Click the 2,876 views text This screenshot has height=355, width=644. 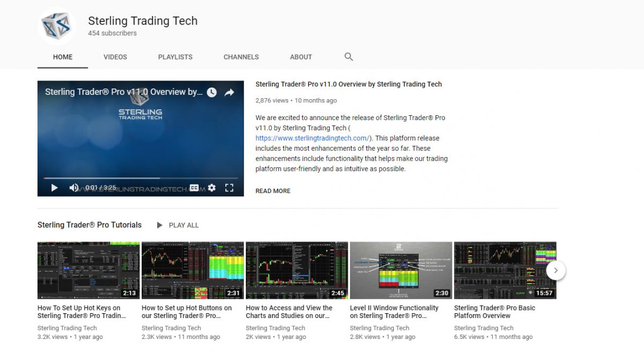click(x=272, y=100)
